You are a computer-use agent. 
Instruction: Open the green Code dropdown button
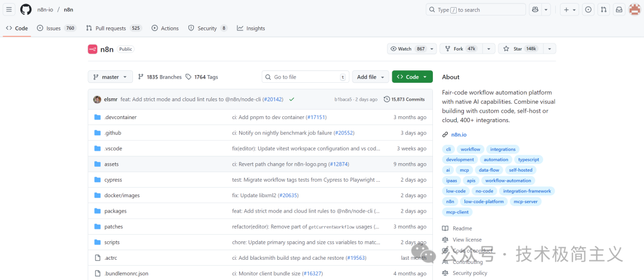pyautogui.click(x=413, y=77)
